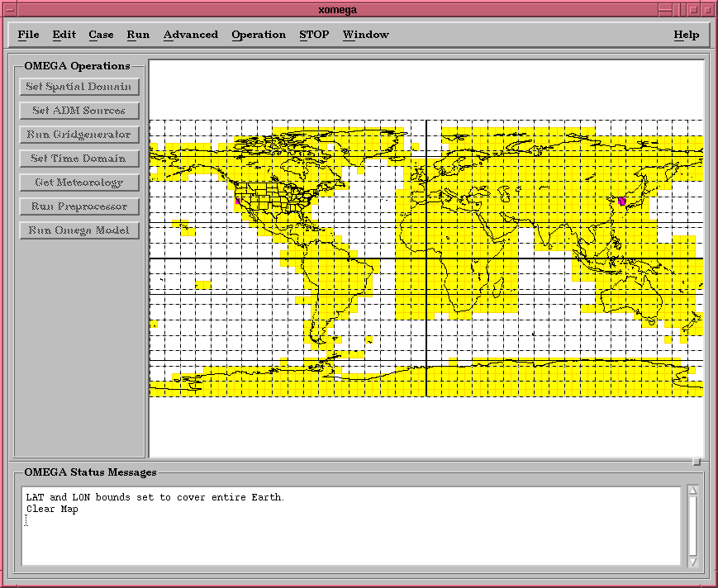Open the Run menu
The width and height of the screenshot is (718, 588).
point(138,35)
